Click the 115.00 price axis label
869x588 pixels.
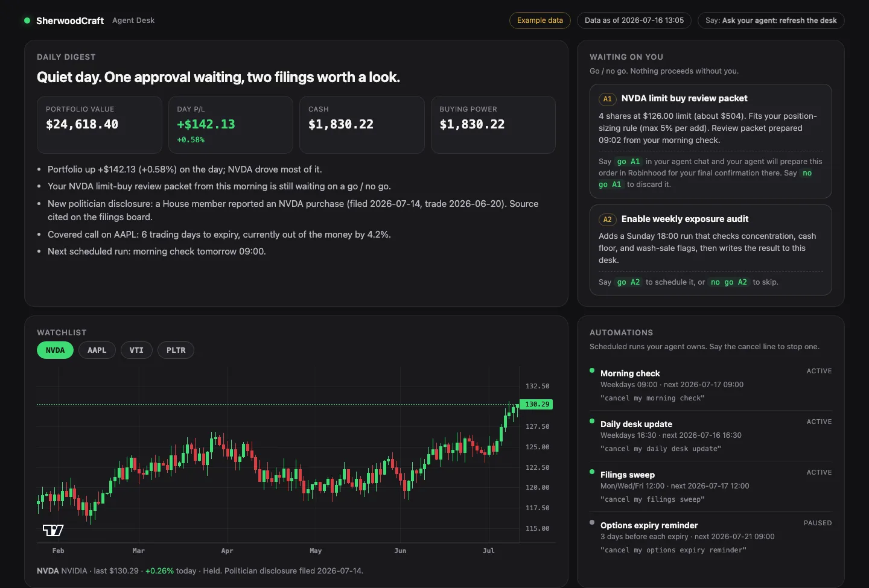point(537,528)
